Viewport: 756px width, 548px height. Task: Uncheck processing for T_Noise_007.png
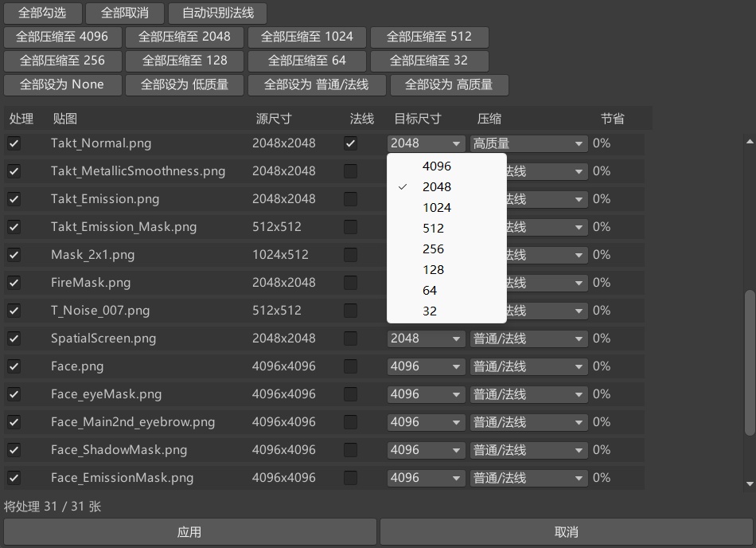[x=14, y=311]
